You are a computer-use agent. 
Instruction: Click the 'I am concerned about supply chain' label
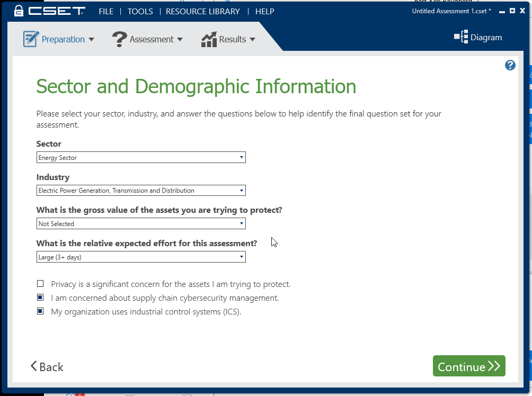click(x=165, y=298)
